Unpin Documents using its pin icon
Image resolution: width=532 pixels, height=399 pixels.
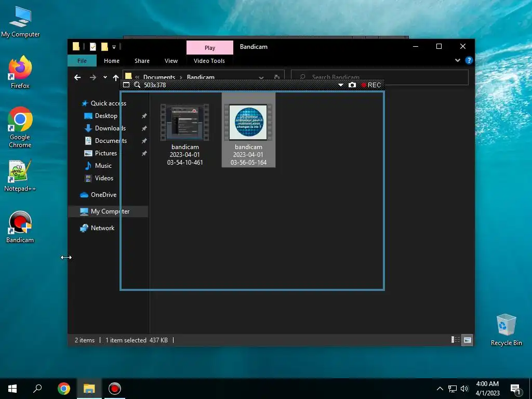click(144, 141)
